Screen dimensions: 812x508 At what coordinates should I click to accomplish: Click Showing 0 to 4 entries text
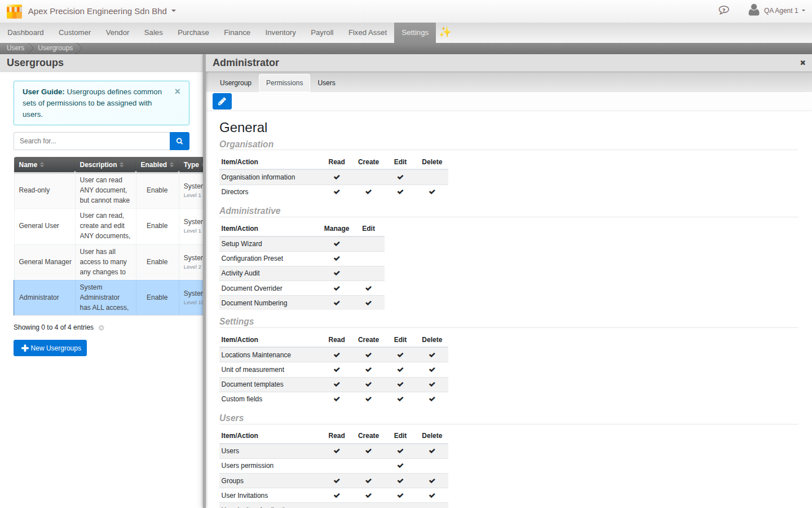point(54,327)
